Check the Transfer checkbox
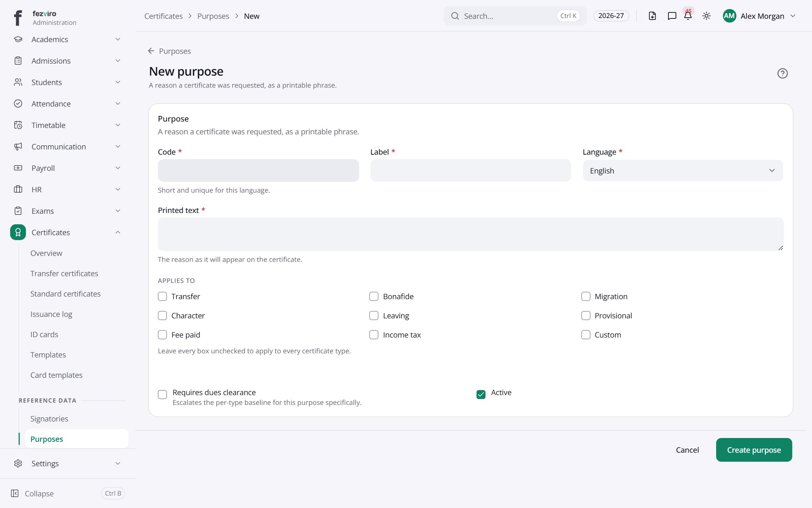The image size is (812, 508). pyautogui.click(x=162, y=297)
